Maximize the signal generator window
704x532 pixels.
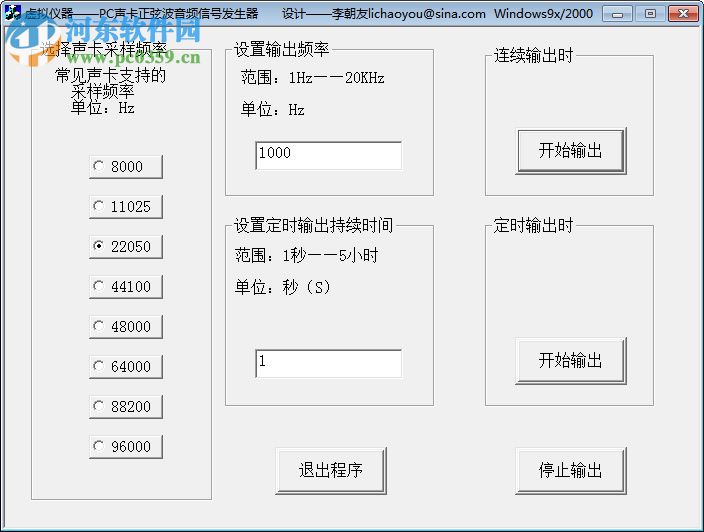click(x=650, y=14)
